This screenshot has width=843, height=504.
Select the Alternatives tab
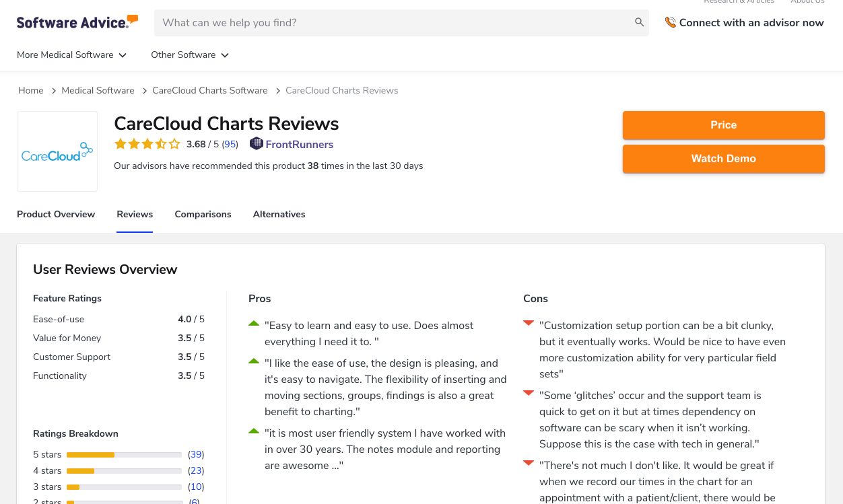(279, 215)
